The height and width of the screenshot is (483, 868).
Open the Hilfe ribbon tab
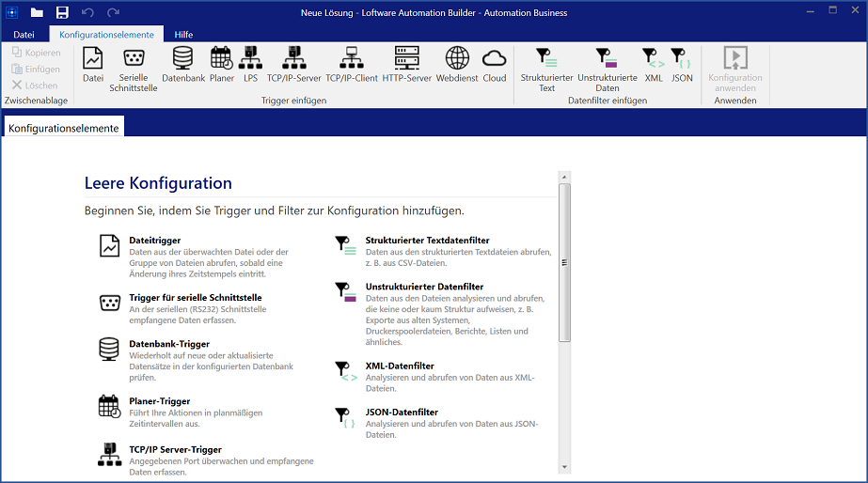pos(183,35)
